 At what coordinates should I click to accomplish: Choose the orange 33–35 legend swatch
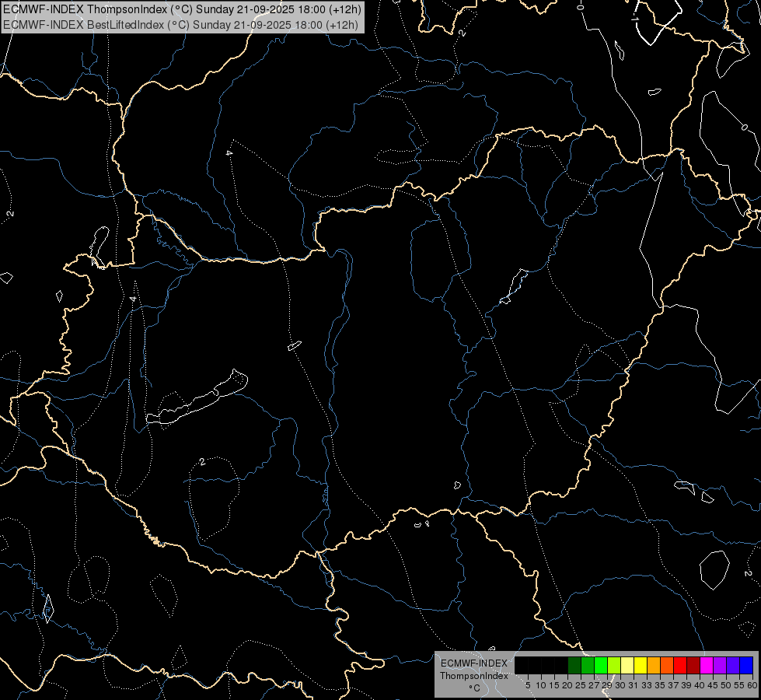[x=654, y=665]
